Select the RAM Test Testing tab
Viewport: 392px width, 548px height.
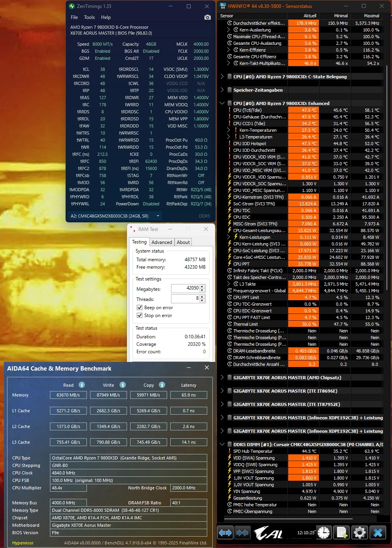click(x=139, y=242)
